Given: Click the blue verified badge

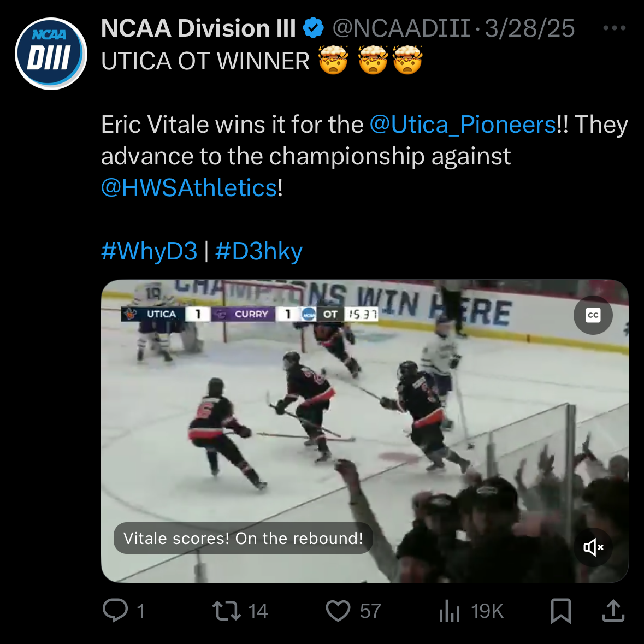Looking at the screenshot, I should (x=313, y=28).
